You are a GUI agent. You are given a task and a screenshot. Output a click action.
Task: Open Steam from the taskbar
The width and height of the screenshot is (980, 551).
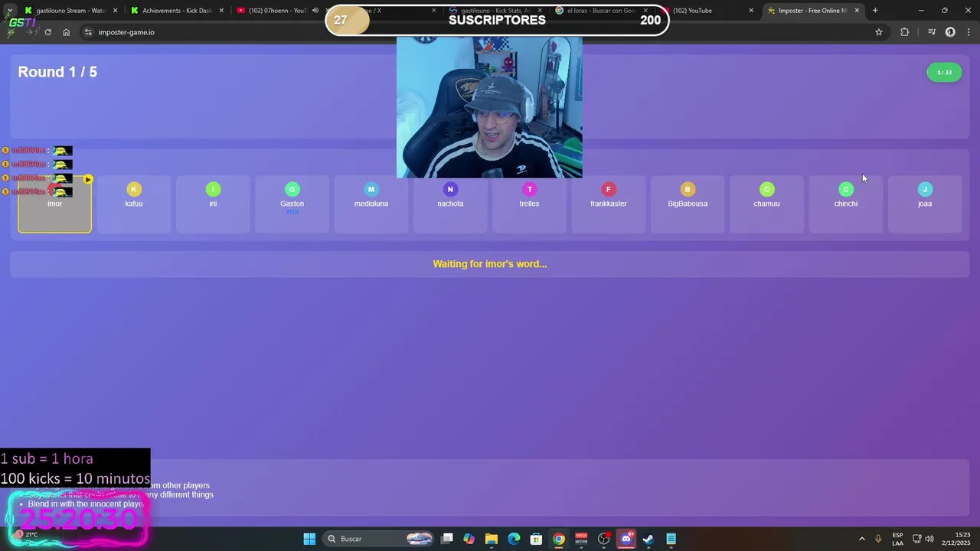point(648,539)
